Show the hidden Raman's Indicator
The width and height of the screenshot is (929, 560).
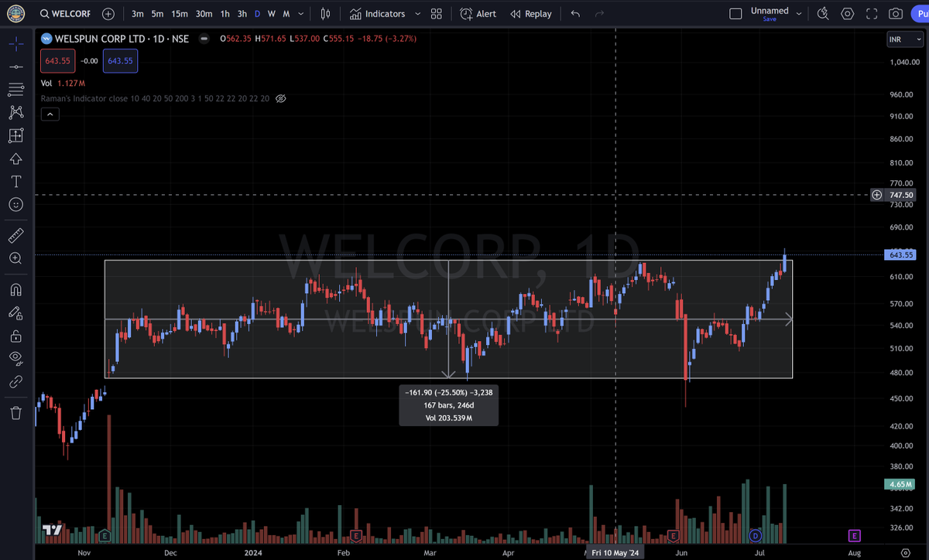(281, 99)
